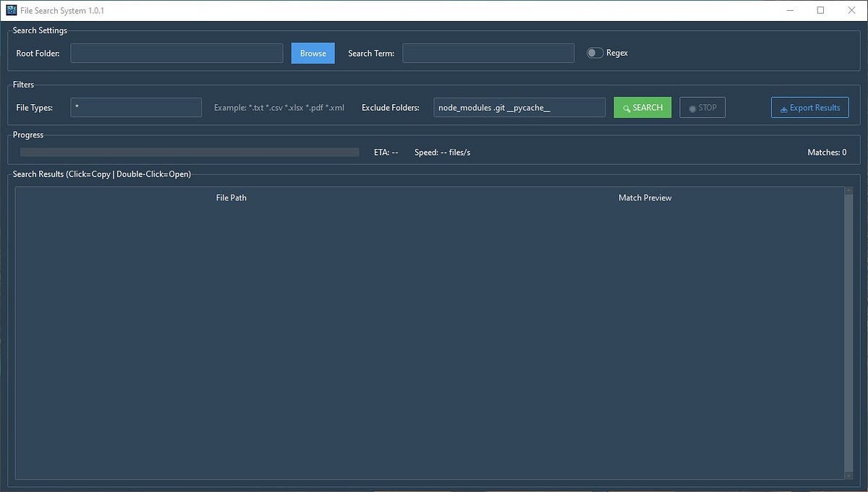Click the example file types hint text

tap(279, 108)
